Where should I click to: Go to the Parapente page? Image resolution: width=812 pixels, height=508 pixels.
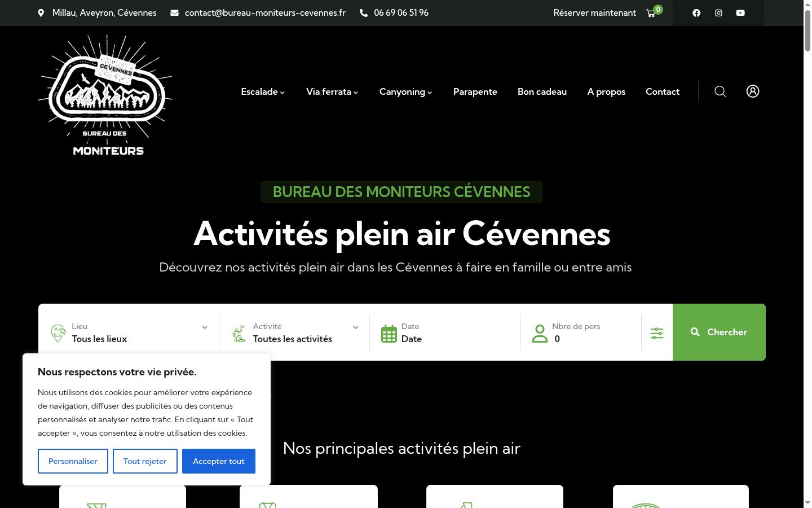coord(475,91)
